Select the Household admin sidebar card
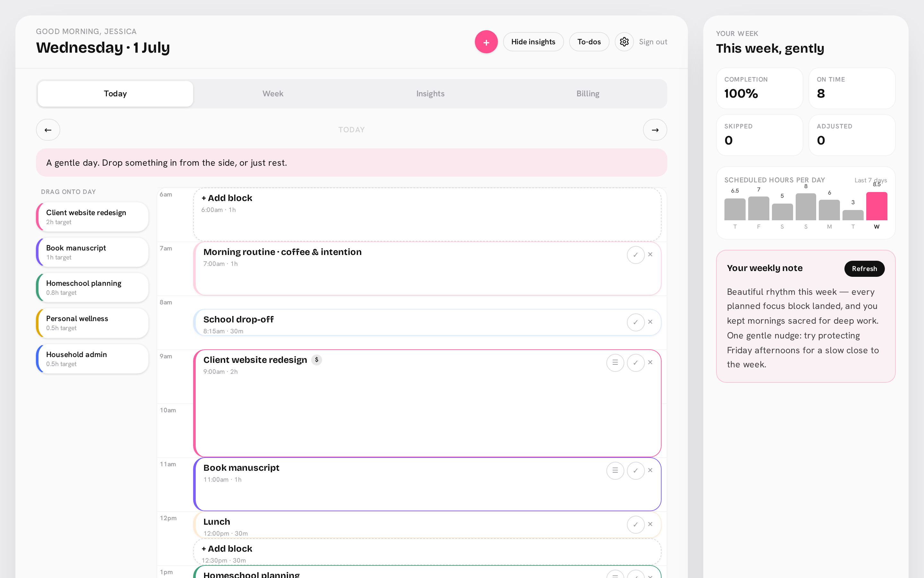The image size is (924, 578). pos(92,359)
